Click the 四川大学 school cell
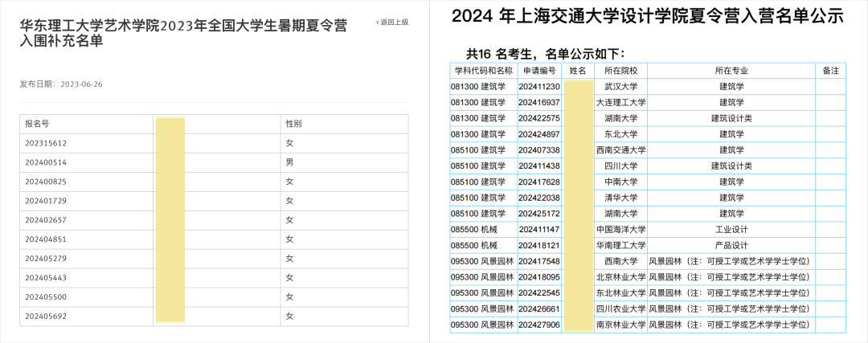868x343 pixels. (621, 166)
